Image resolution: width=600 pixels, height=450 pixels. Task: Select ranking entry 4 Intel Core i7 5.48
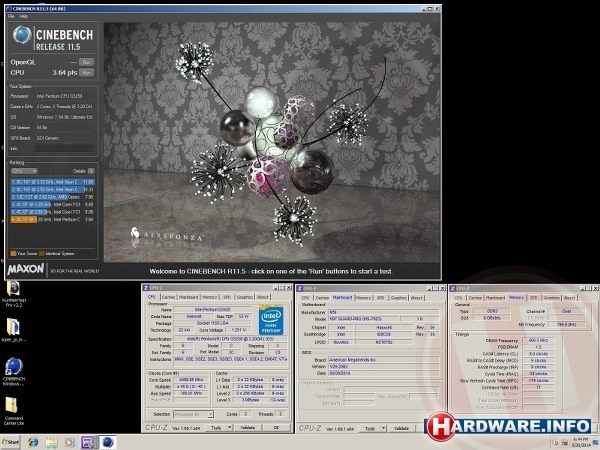coord(52,204)
